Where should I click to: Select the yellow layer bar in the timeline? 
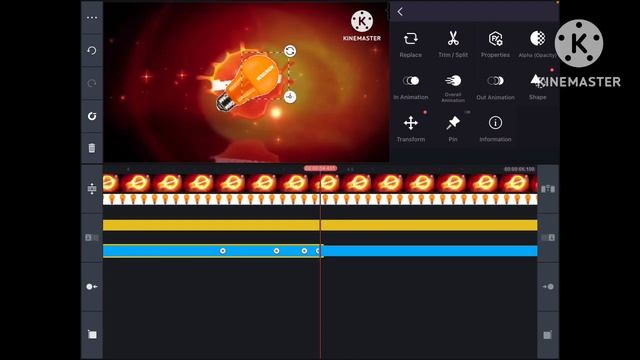(x=320, y=225)
